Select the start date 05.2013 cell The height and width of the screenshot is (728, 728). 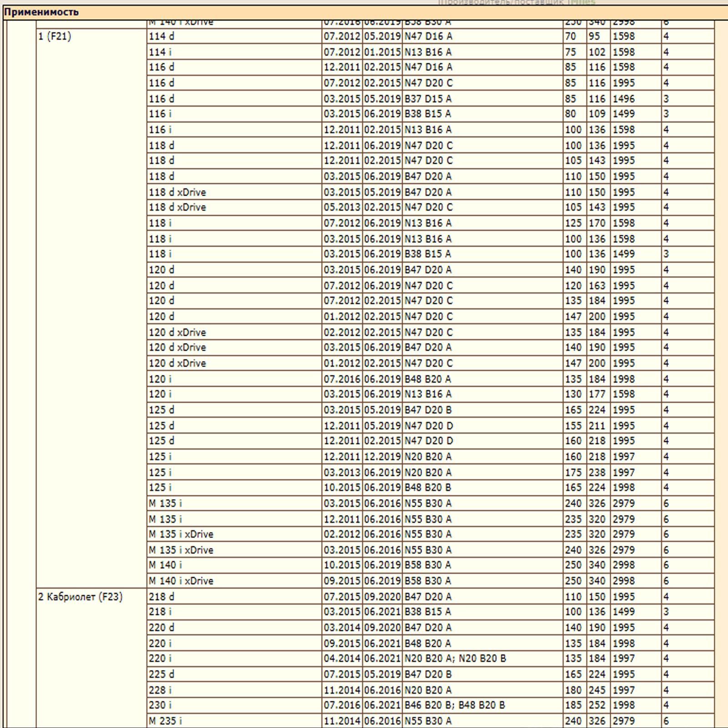pyautogui.click(x=342, y=207)
